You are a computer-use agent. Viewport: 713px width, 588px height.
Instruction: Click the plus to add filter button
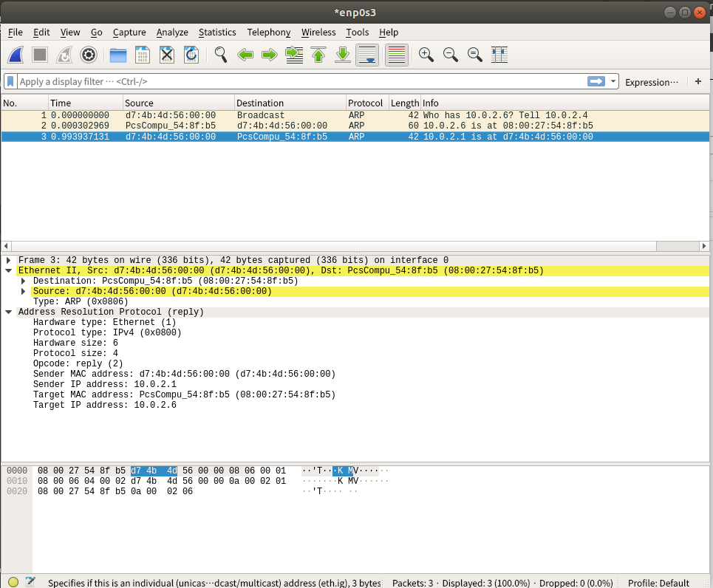698,82
